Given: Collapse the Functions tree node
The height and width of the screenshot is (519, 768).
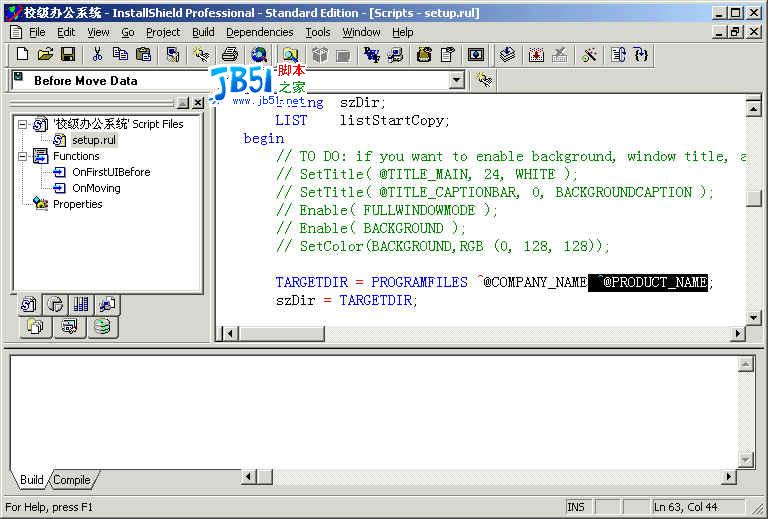Looking at the screenshot, I should 22,157.
